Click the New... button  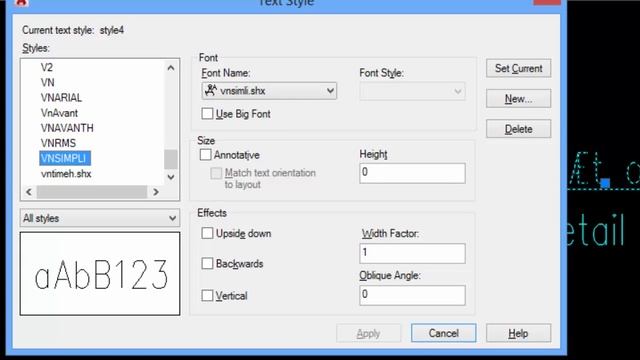pos(518,99)
